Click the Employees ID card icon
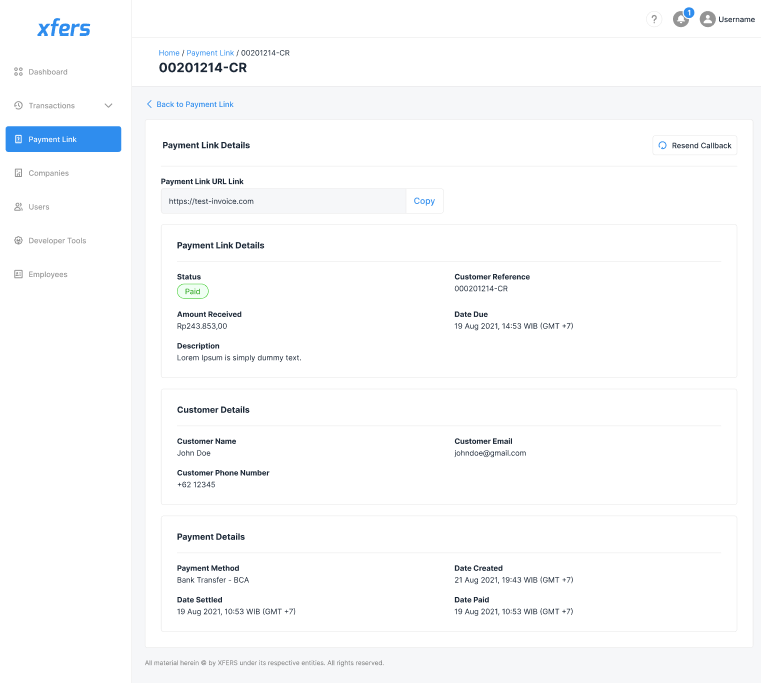The image size is (761, 683). click(x=18, y=274)
